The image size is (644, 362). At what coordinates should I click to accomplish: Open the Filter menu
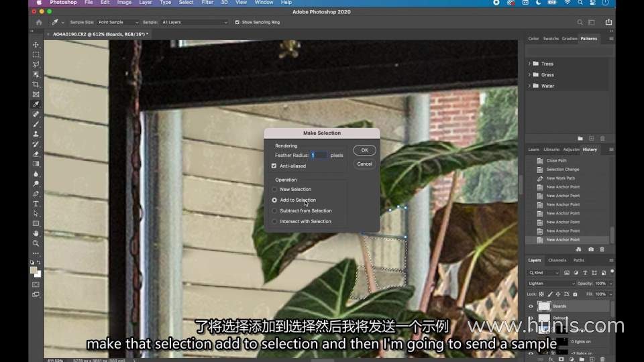click(207, 3)
